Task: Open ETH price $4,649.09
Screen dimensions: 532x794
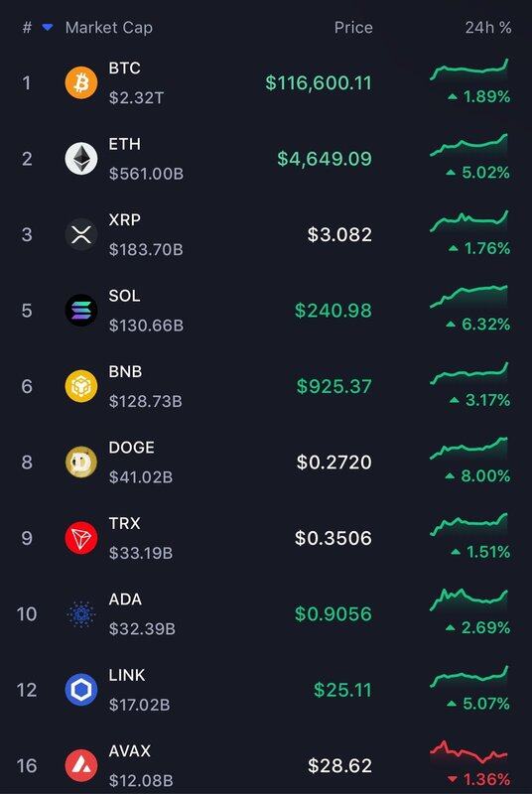Action: 325,159
